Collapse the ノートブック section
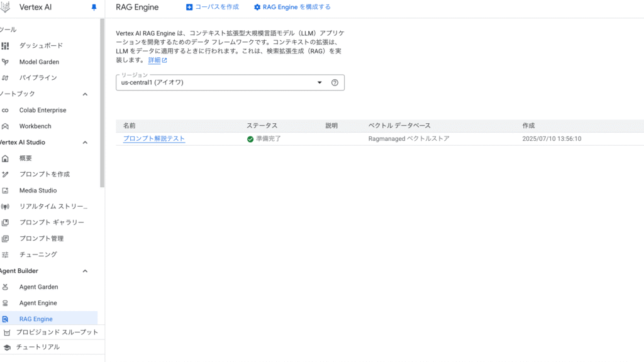Viewport: 644px width, 362px height. coord(85,94)
